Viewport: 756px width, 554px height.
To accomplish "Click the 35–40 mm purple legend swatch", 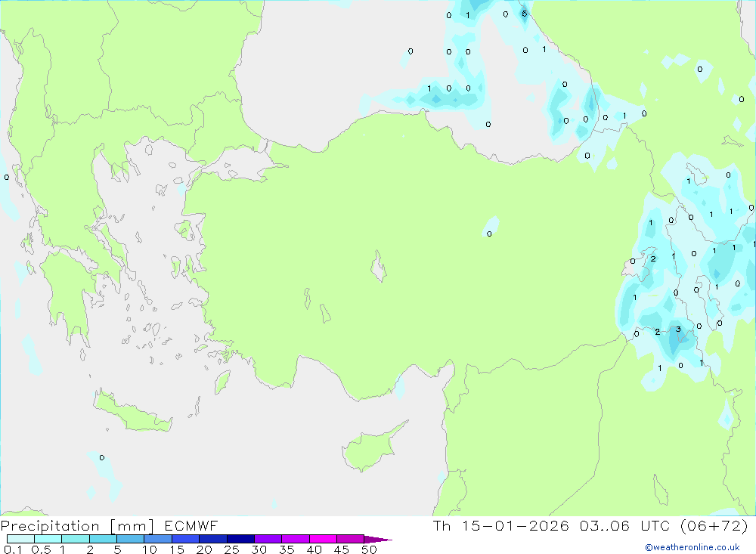I will 295,539.
